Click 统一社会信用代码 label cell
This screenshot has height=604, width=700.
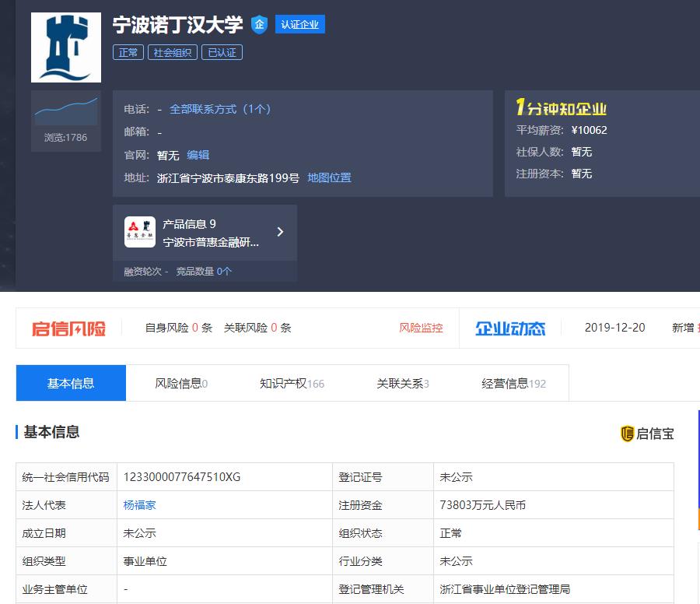(67, 476)
